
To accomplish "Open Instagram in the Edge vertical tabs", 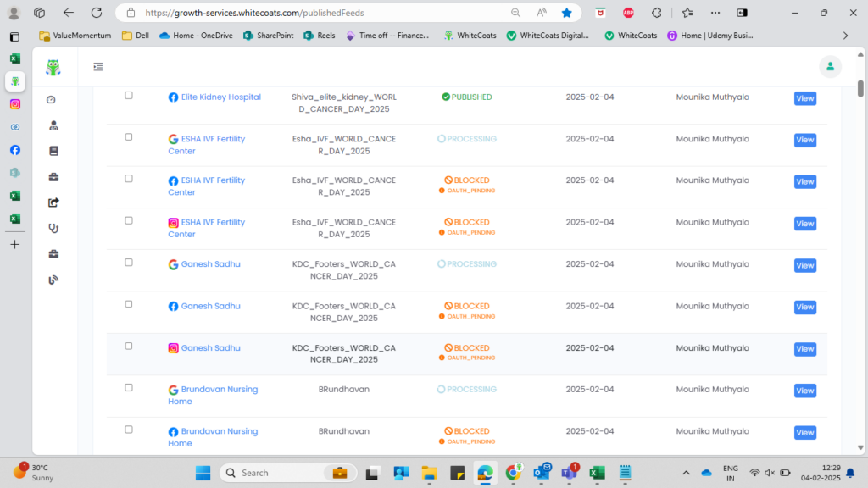I will 15,104.
